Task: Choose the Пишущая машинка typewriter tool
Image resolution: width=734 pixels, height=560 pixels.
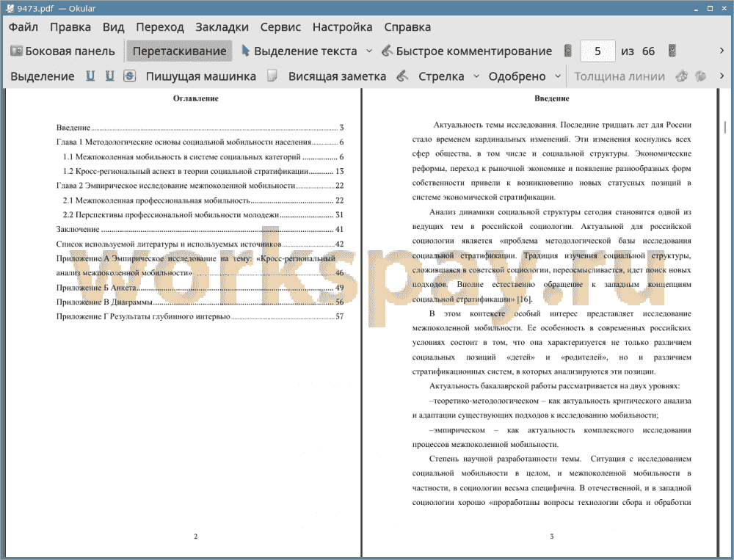Action: click(201, 76)
